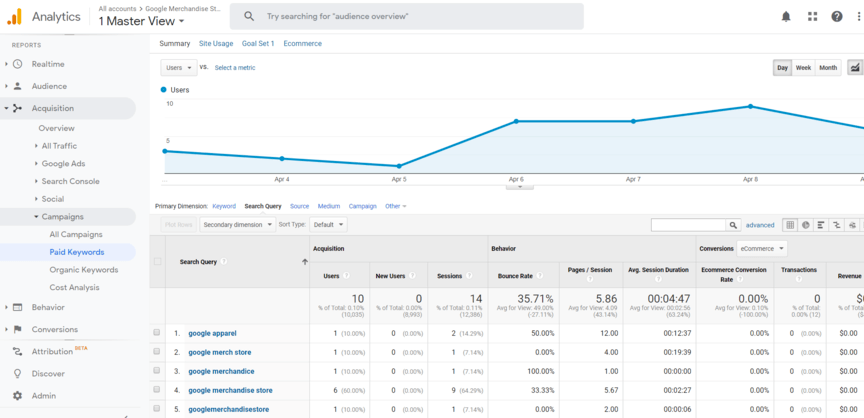Set primary dimension to Source
864x418 pixels.
point(299,206)
